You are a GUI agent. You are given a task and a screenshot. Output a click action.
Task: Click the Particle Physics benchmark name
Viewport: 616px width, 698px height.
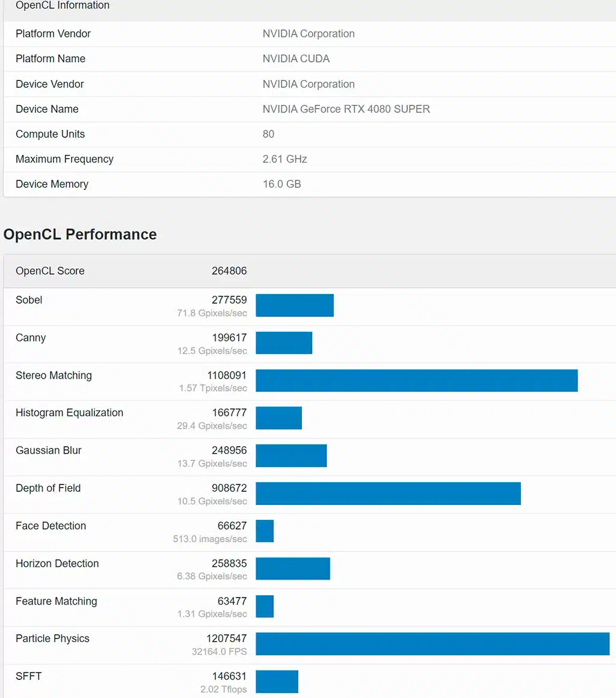pyautogui.click(x=52, y=638)
